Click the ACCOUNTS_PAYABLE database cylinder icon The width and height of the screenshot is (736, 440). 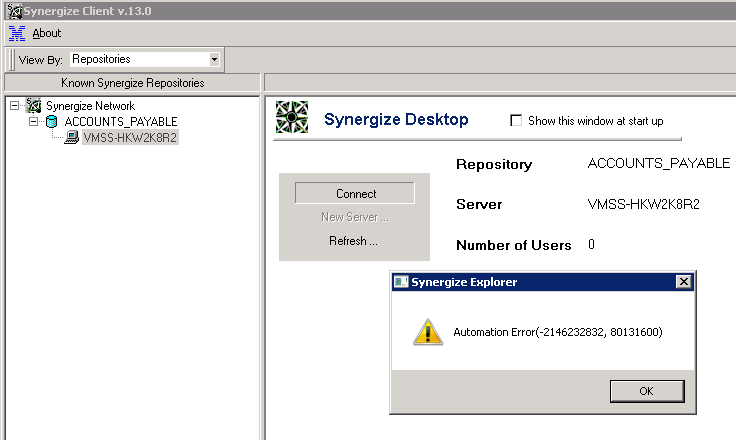pyautogui.click(x=51, y=122)
